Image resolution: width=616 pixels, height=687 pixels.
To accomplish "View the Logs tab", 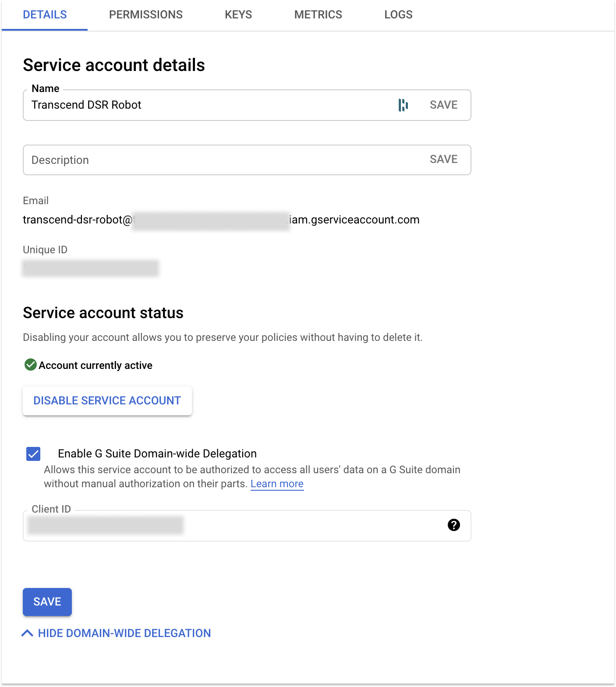I will (398, 14).
